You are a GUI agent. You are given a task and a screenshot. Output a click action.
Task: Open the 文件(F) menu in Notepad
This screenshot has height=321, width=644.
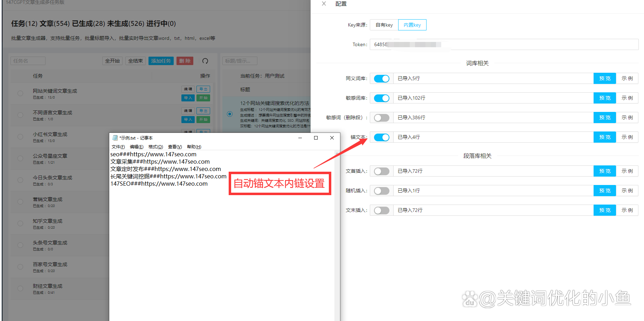118,147
